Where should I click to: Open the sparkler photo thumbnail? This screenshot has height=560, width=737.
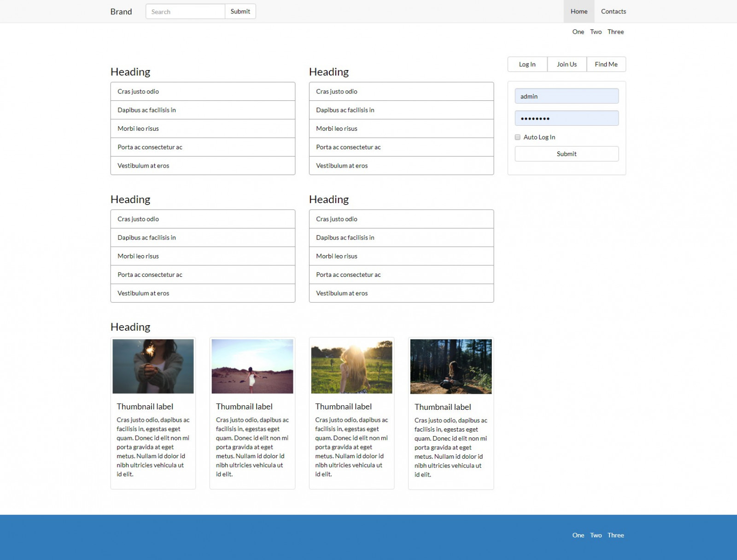[x=153, y=367]
